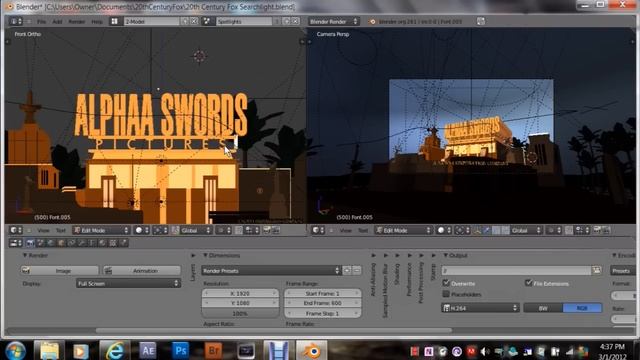Click the X: 1920 resolution field
Viewport: 640px width, 360px height.
point(240,293)
